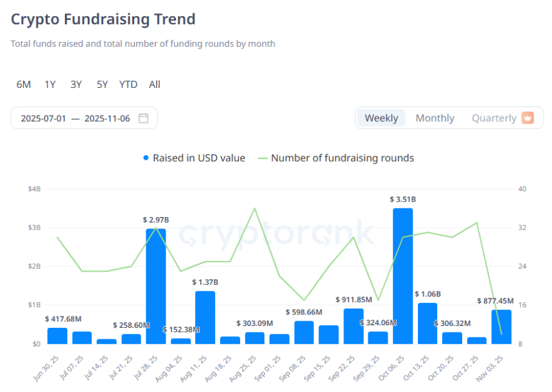Image resolution: width=552 pixels, height=392 pixels.
Task: Toggle the Raised in USD value series
Action: tap(198, 158)
